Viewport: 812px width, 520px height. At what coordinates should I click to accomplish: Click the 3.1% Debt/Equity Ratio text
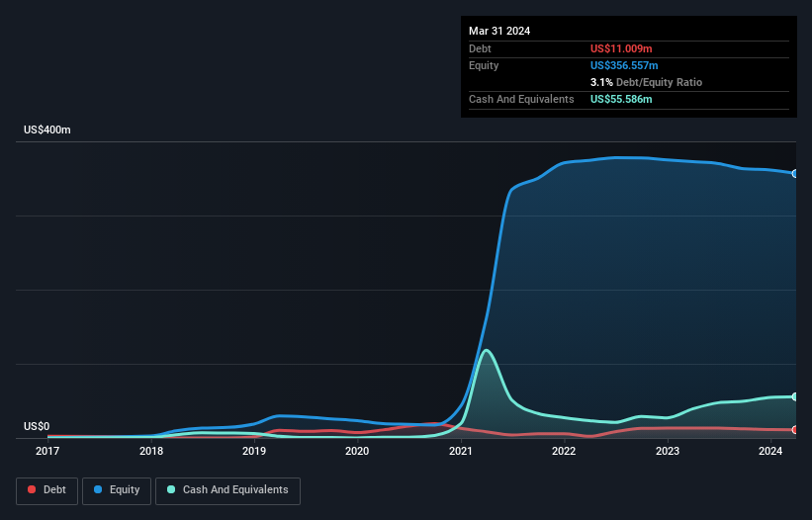point(646,82)
